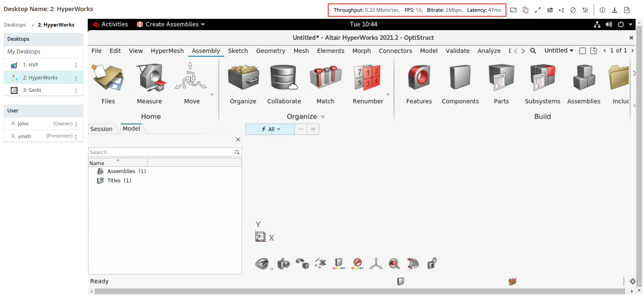The height and width of the screenshot is (301, 644).
Task: Open the File menu
Action: pos(96,51)
